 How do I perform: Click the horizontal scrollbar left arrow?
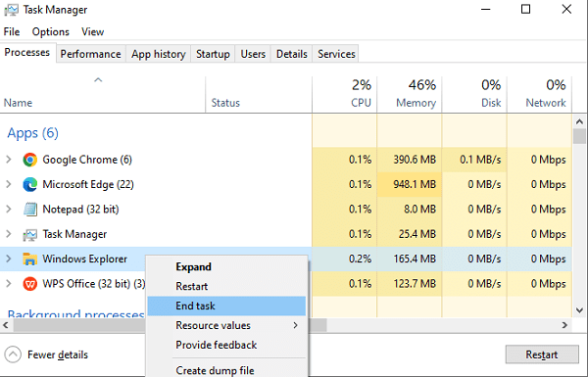[x=6, y=325]
